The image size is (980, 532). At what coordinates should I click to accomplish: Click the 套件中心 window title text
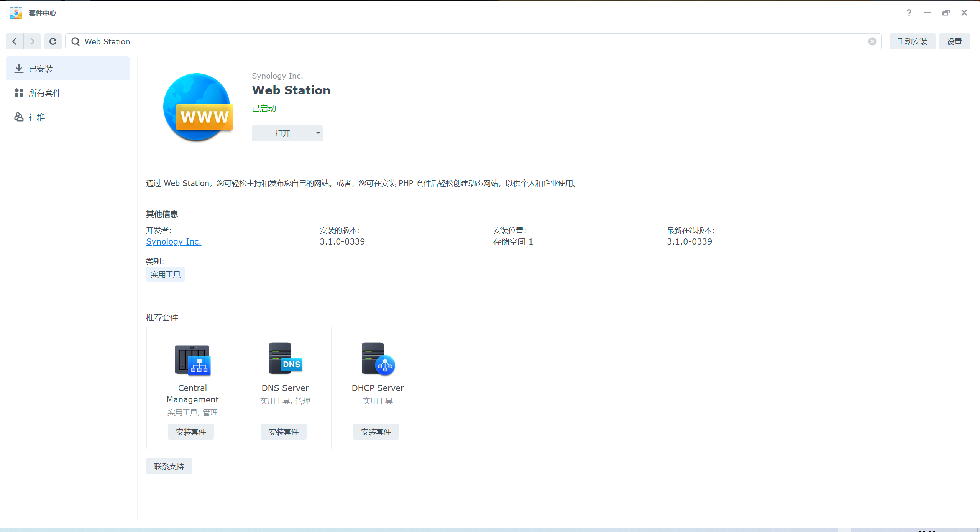pyautogui.click(x=43, y=13)
